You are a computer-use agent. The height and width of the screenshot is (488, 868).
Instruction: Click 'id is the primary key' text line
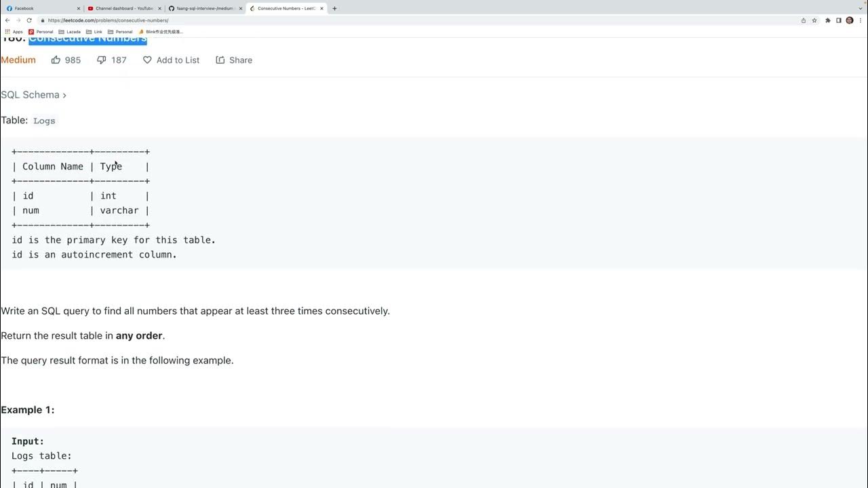pyautogui.click(x=113, y=240)
